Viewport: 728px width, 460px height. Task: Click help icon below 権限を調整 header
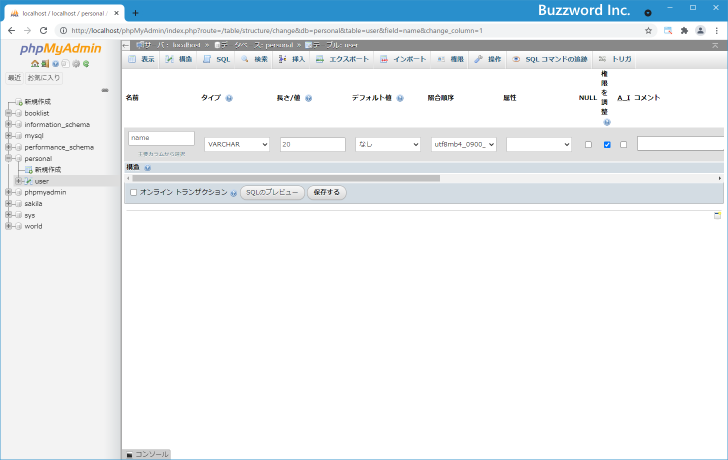click(607, 122)
